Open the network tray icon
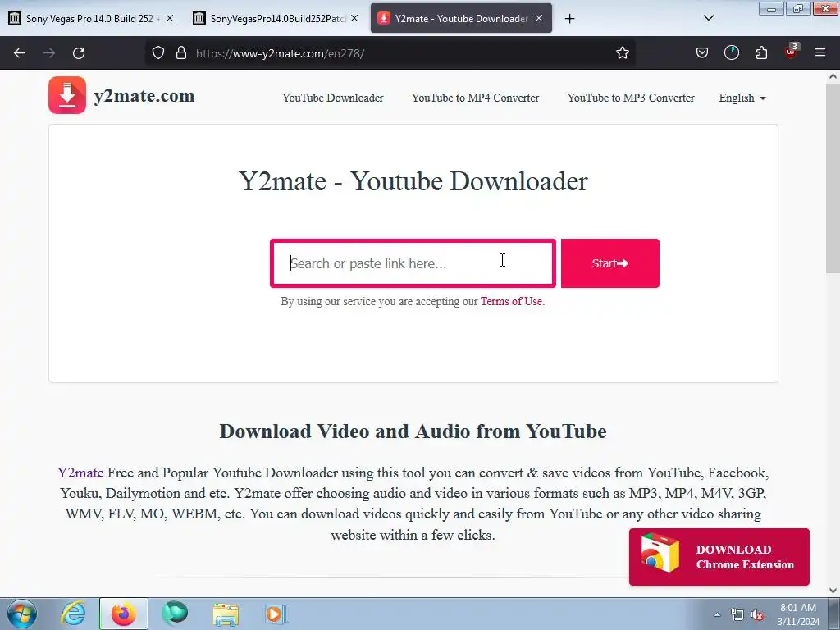Screen dimensions: 840x630 coord(737,615)
